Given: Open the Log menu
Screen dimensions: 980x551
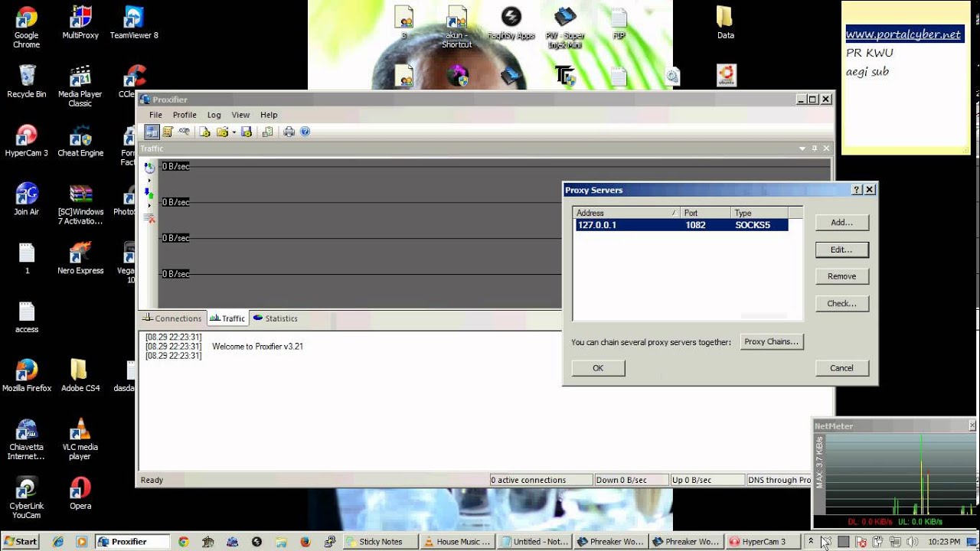Looking at the screenshot, I should point(214,115).
